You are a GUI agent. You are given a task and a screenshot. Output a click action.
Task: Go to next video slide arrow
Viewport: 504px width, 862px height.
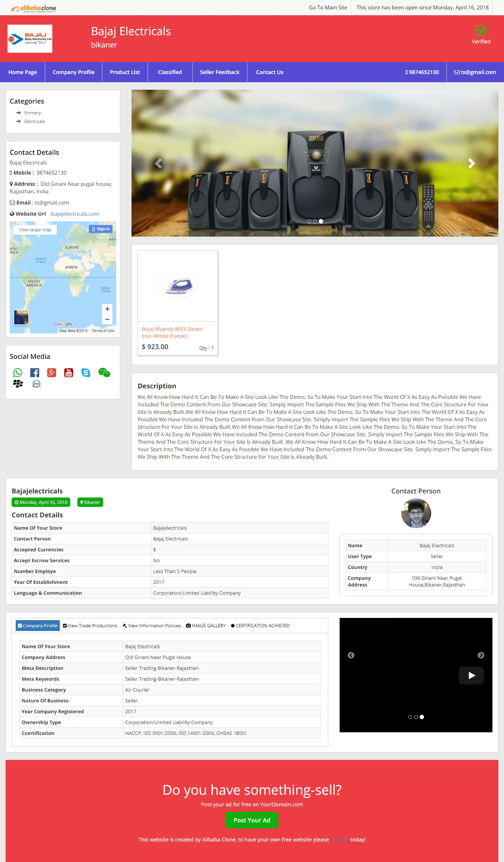point(481,655)
